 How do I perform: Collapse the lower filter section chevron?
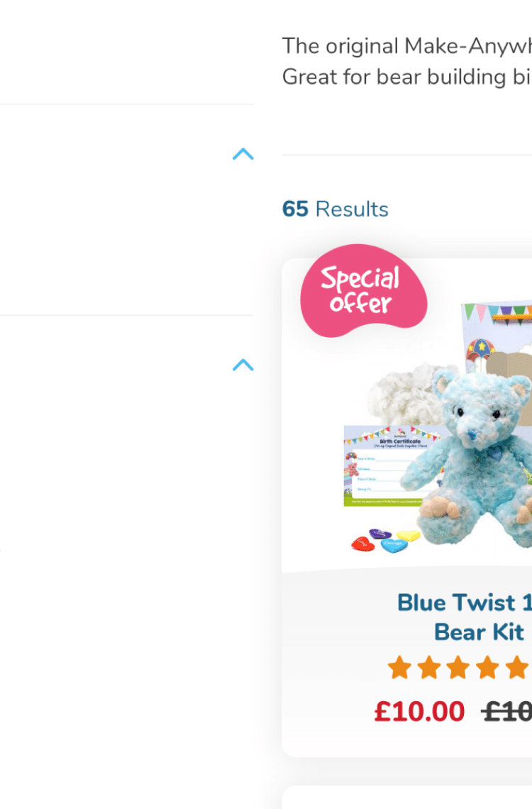pos(243,365)
